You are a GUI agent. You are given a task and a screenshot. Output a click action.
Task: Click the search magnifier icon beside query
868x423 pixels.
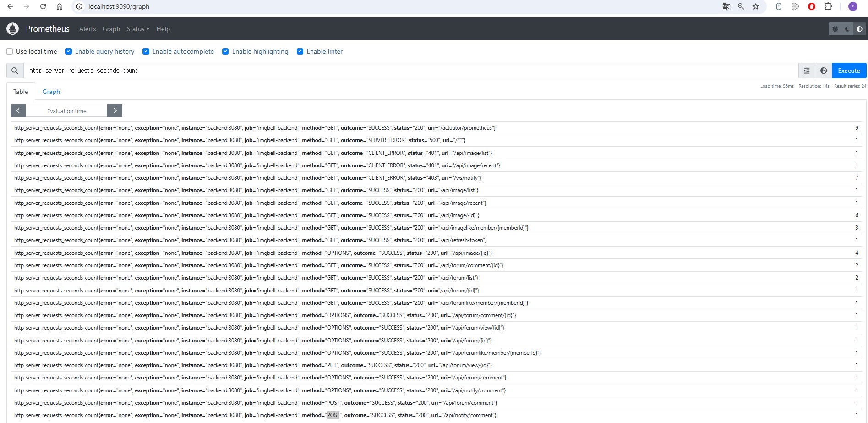(15, 71)
